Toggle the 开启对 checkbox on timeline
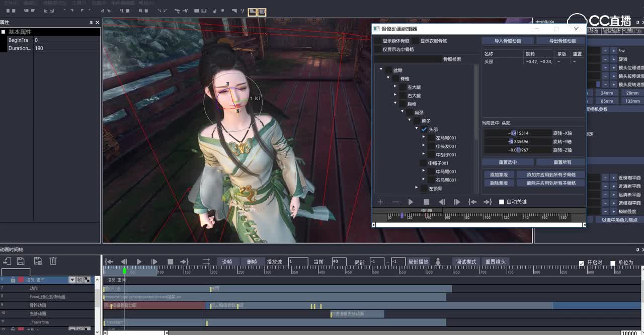 tap(582, 263)
